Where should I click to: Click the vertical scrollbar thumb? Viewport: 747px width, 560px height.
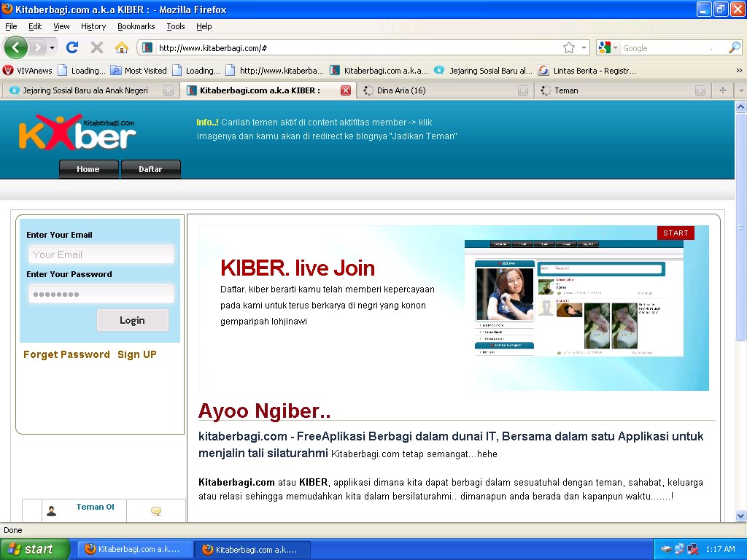[x=740, y=227]
